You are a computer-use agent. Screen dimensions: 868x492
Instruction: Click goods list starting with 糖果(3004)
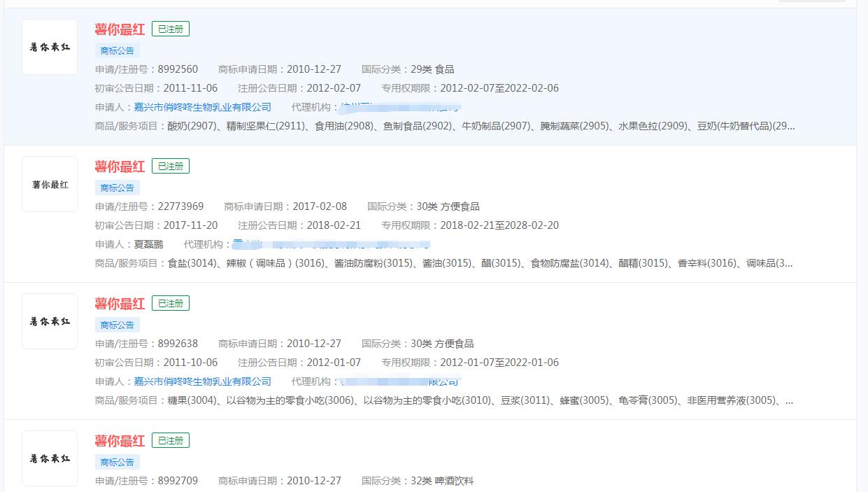(481, 400)
